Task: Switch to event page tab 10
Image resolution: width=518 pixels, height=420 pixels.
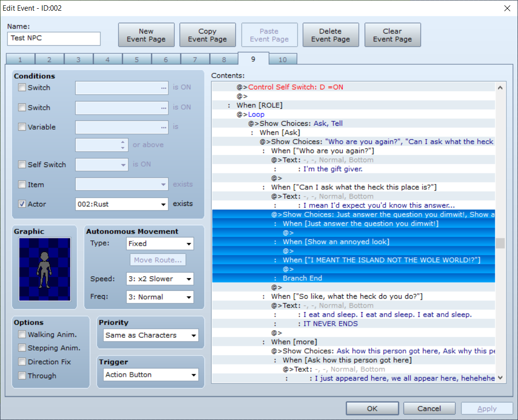Action: 283,60
